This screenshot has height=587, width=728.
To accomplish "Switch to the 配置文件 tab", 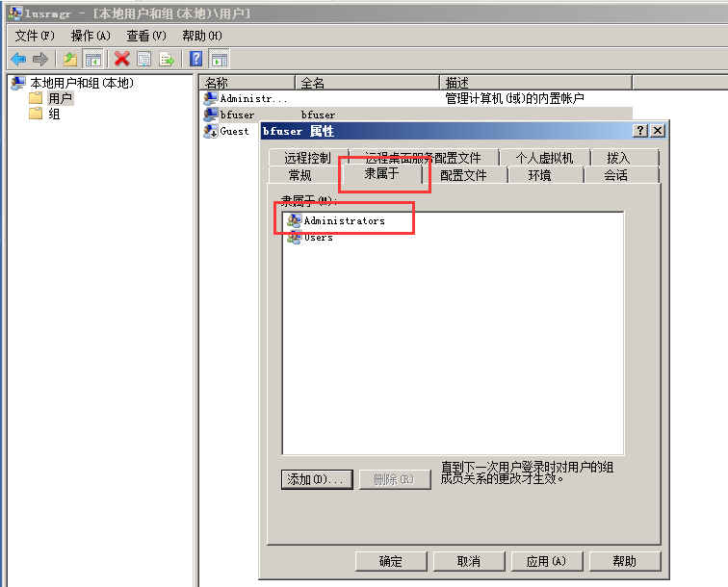I will tap(463, 175).
